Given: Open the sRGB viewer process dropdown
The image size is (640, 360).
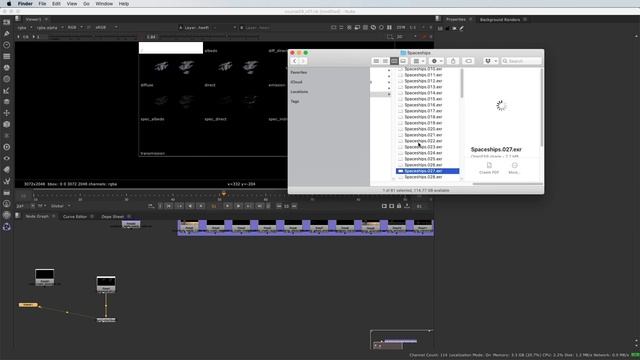Looking at the screenshot, I should coord(106,27).
